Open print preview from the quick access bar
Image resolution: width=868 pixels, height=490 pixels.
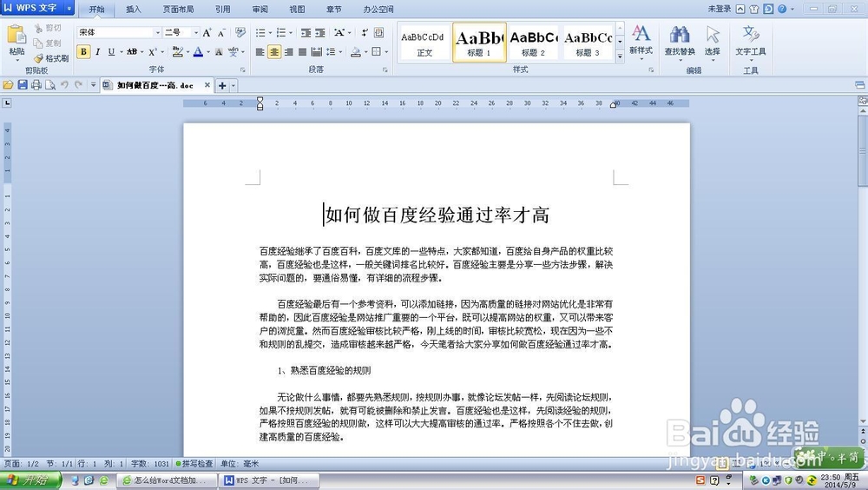[x=50, y=85]
